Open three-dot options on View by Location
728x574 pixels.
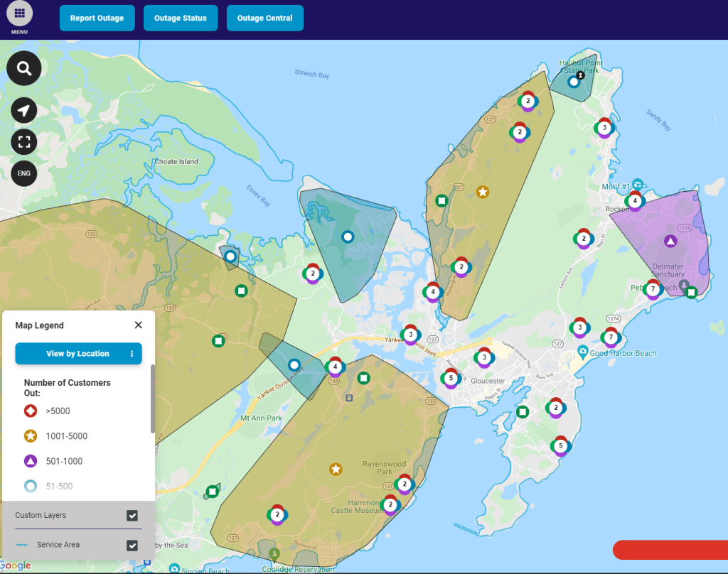click(x=132, y=354)
